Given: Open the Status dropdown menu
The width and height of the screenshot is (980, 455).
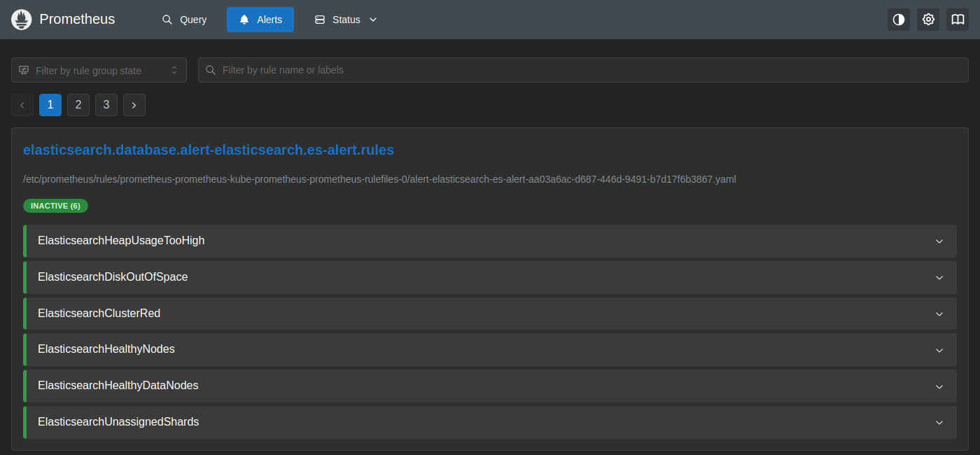Looking at the screenshot, I should [346, 20].
